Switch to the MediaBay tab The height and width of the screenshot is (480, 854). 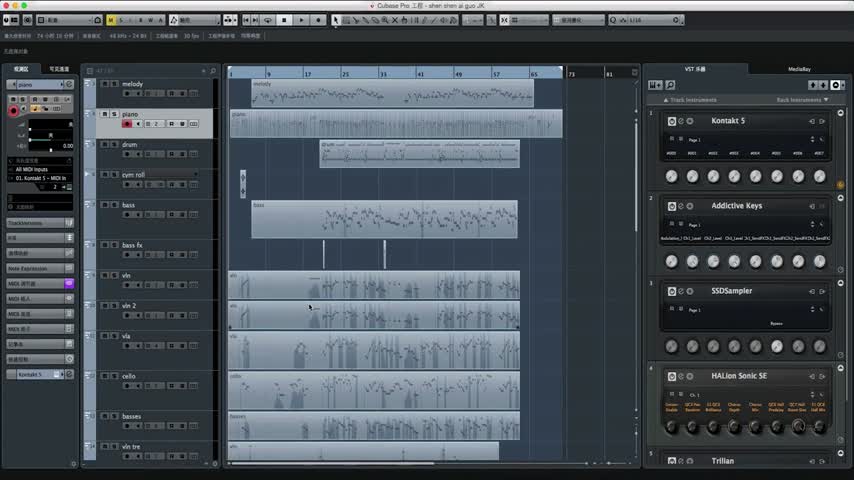(799, 69)
